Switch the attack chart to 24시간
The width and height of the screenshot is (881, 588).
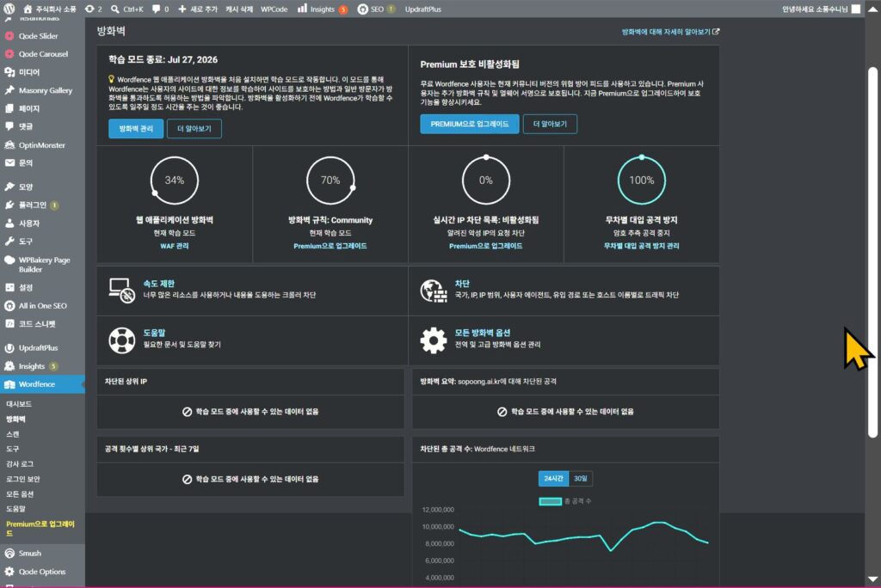point(553,479)
